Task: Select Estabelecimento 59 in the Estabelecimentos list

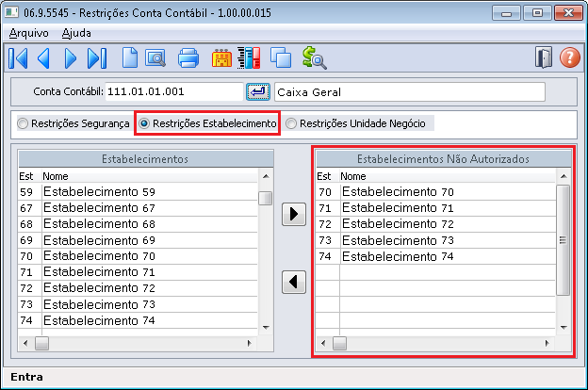Action: pos(138,191)
